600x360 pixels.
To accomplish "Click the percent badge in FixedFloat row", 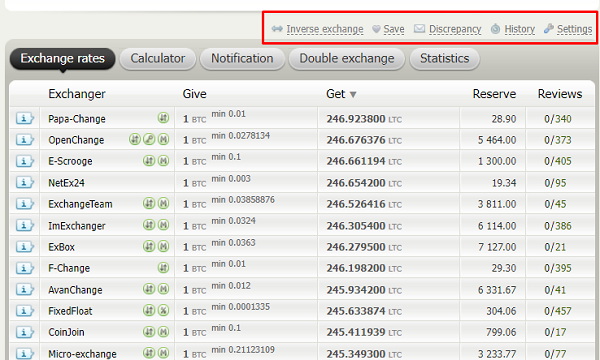I will point(163,310).
